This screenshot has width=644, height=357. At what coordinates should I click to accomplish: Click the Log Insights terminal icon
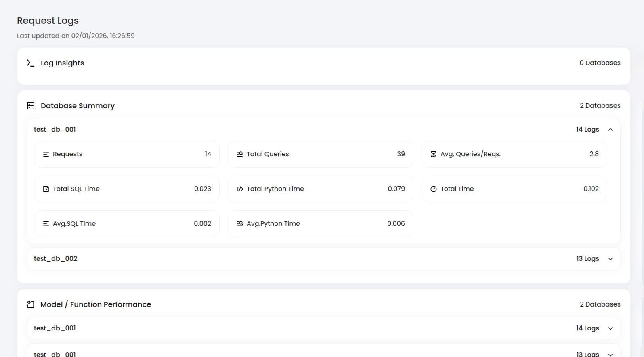point(31,63)
